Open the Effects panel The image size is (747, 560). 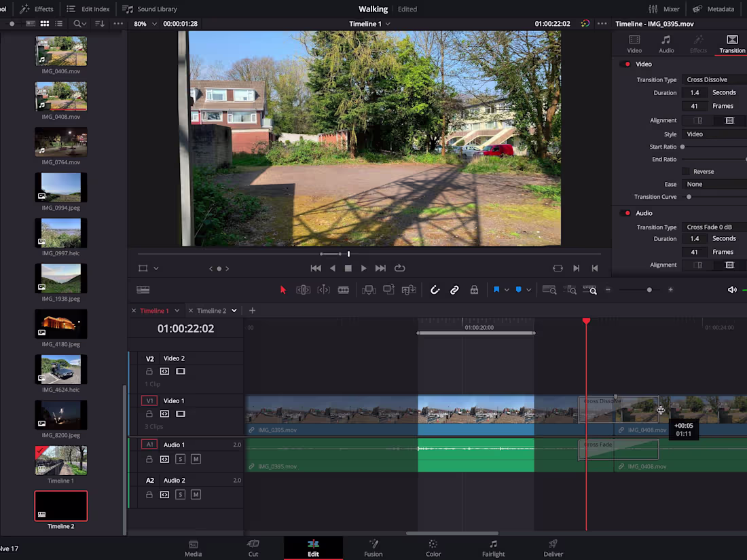[37, 9]
